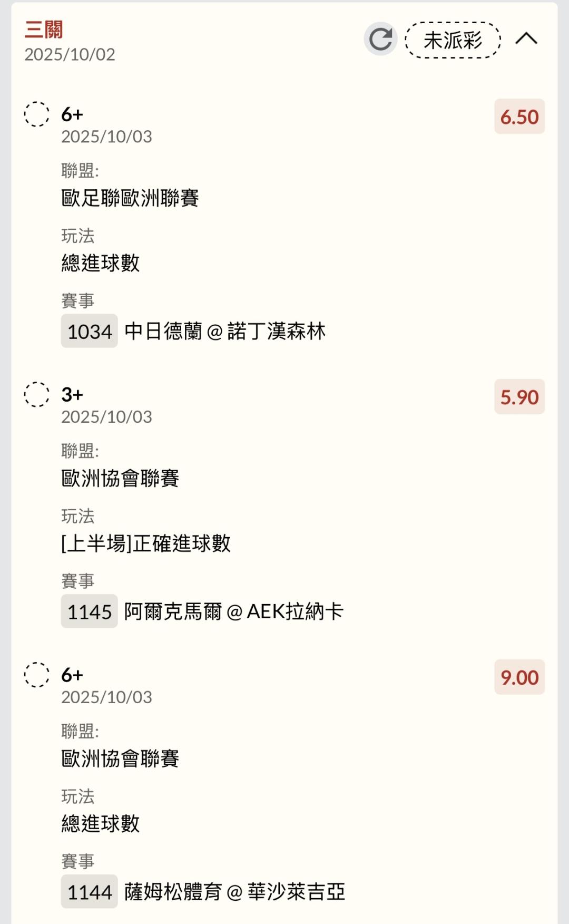Click the bet slip date 2025/10/02
This screenshot has width=569, height=924.
click(70, 54)
